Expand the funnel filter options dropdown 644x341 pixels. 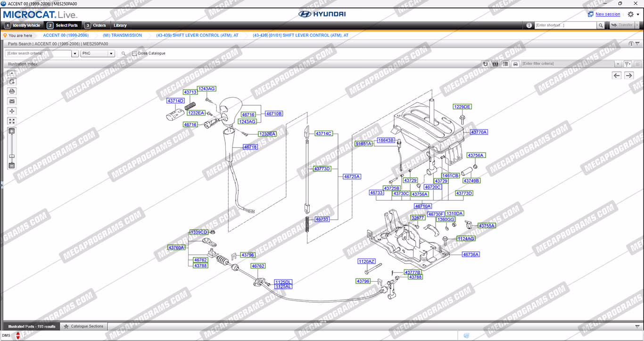pyautogui.click(x=627, y=64)
